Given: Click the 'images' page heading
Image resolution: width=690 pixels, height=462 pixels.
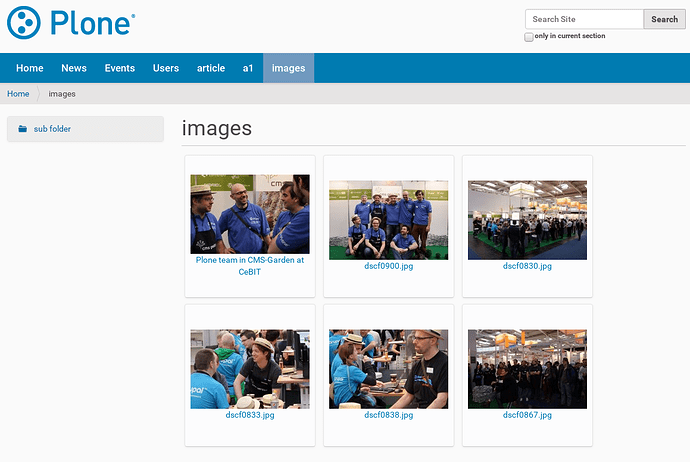Looking at the screenshot, I should (x=217, y=128).
